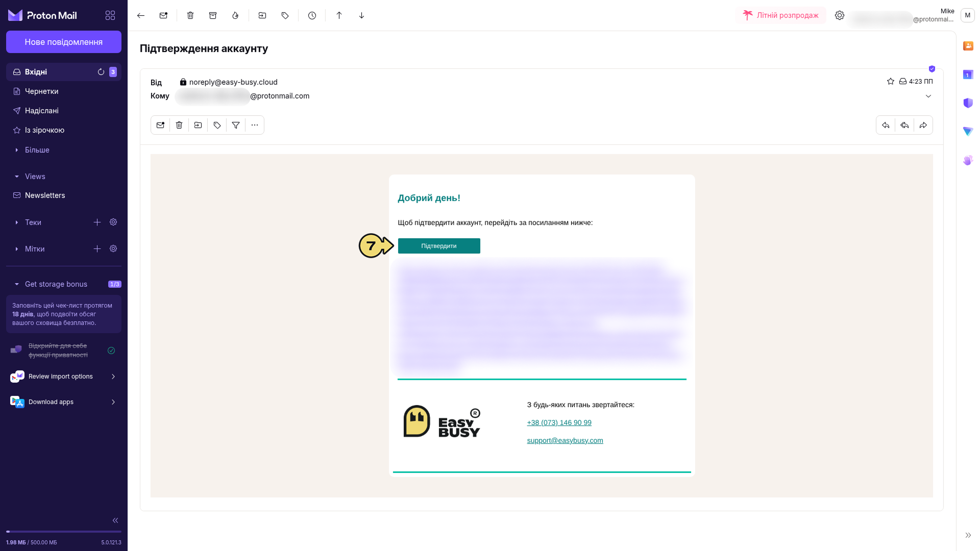Click the Підтвердити confirmation button
Image resolution: width=980 pixels, height=551 pixels.
click(439, 246)
